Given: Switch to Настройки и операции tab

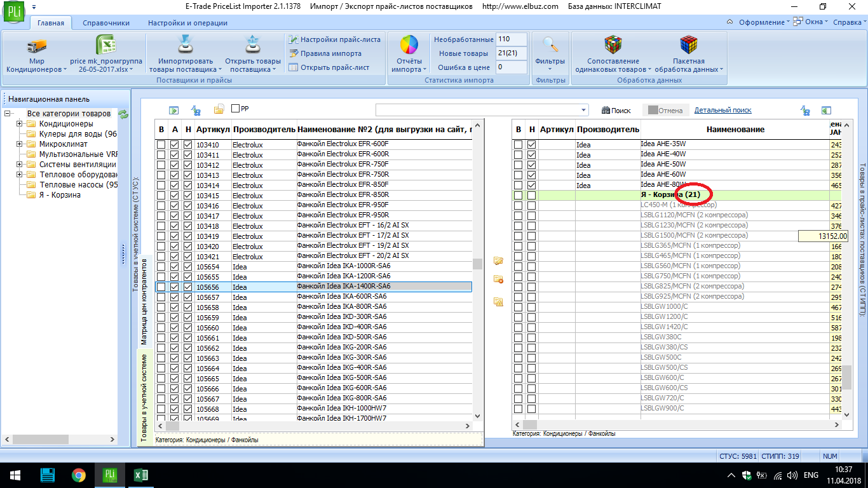Looking at the screenshot, I should point(187,23).
